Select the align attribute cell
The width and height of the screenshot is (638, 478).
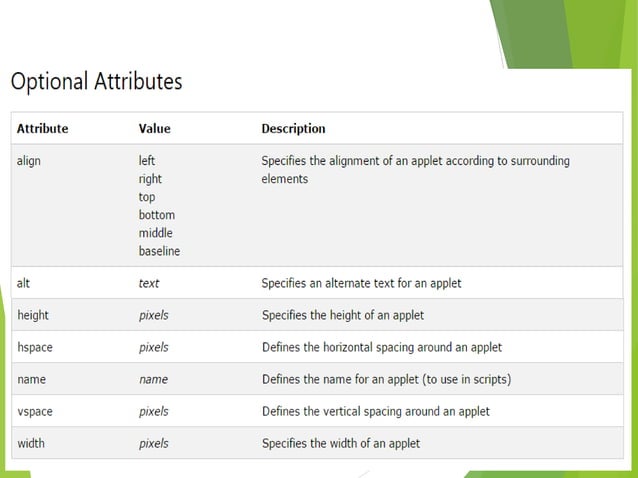click(x=29, y=160)
